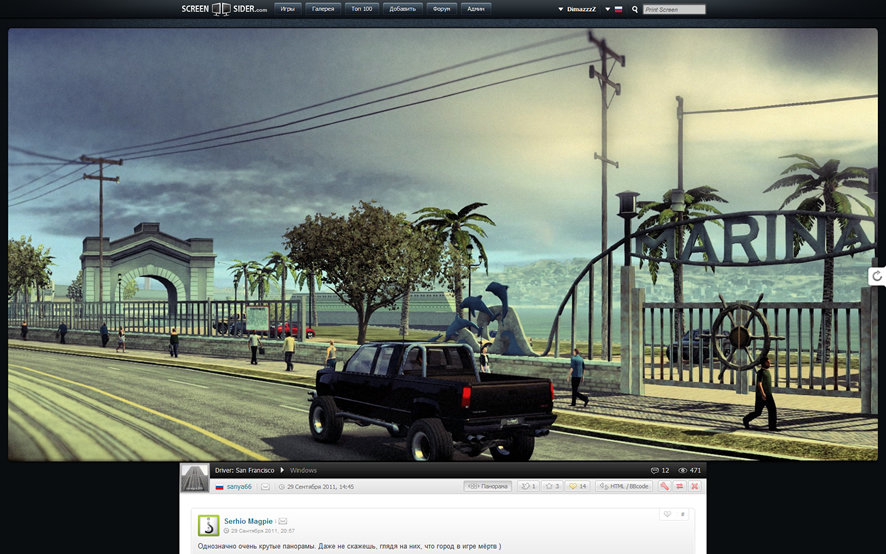The image size is (886, 554).
Task: Click the star favorite button showing 3
Action: pos(551,486)
